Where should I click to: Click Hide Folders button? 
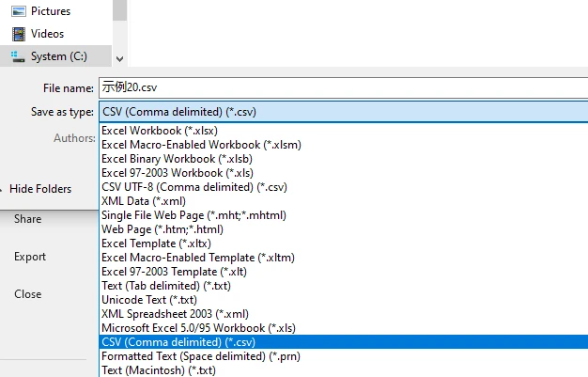(x=40, y=189)
